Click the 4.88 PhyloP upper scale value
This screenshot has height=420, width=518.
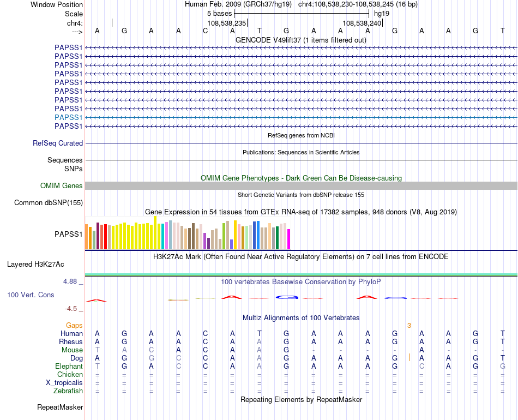click(x=70, y=281)
